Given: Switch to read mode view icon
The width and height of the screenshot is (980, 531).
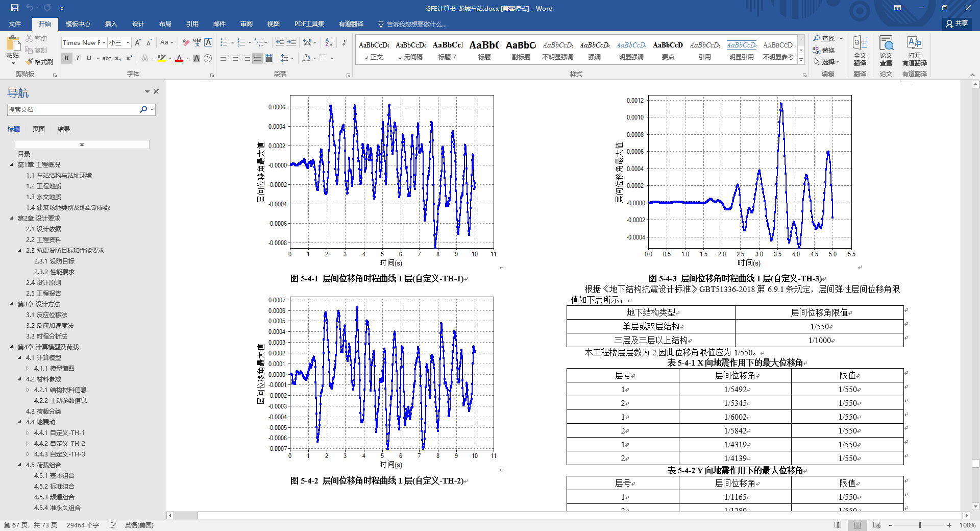Looking at the screenshot, I should (x=838, y=525).
